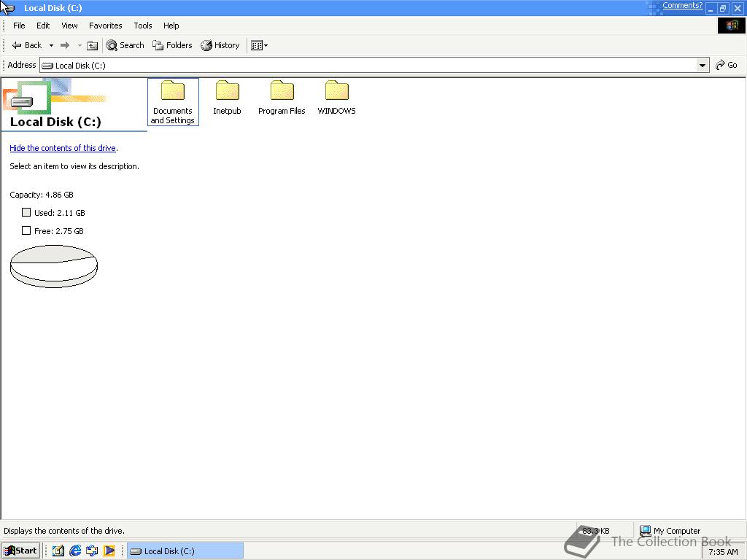Select the Program Files folder
This screenshot has width=747, height=560.
[x=282, y=98]
